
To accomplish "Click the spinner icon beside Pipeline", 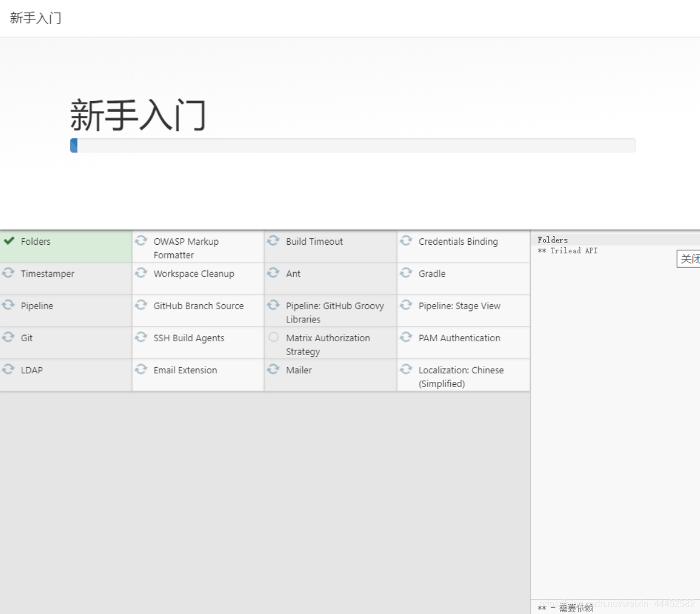I will point(9,305).
